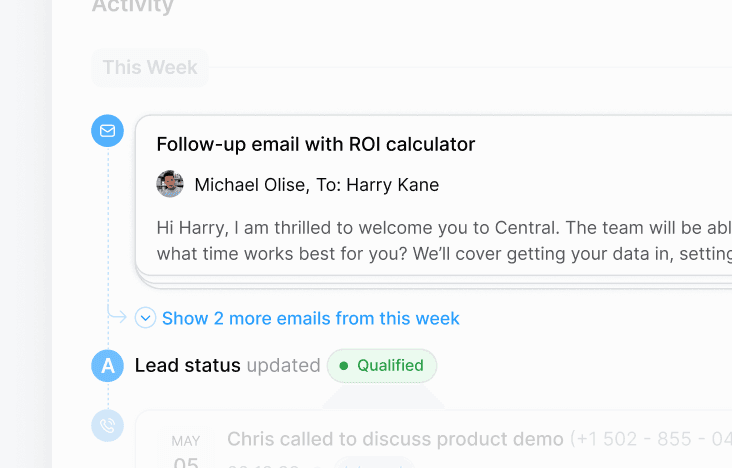Click the circled chevron-down icon
The width and height of the screenshot is (732, 468).
coord(146,318)
